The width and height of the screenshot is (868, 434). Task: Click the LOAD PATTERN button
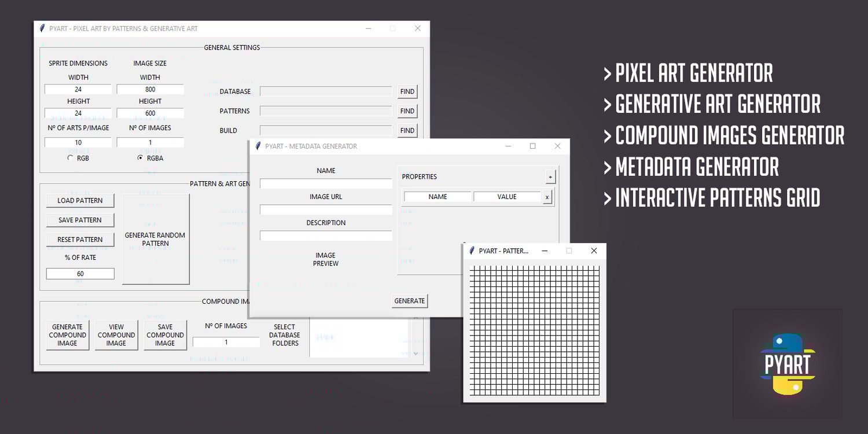pyautogui.click(x=80, y=201)
